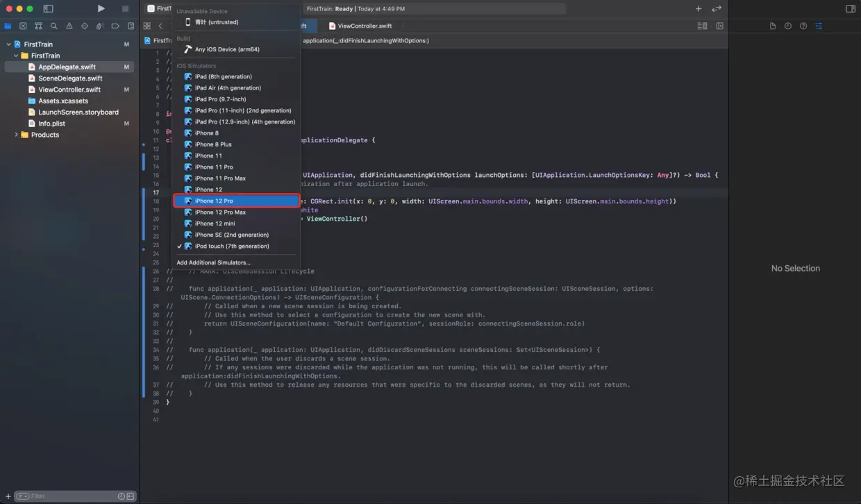Click the FirstTrain Ready status bar
Screen dimensions: 861x504
pyautogui.click(x=434, y=9)
